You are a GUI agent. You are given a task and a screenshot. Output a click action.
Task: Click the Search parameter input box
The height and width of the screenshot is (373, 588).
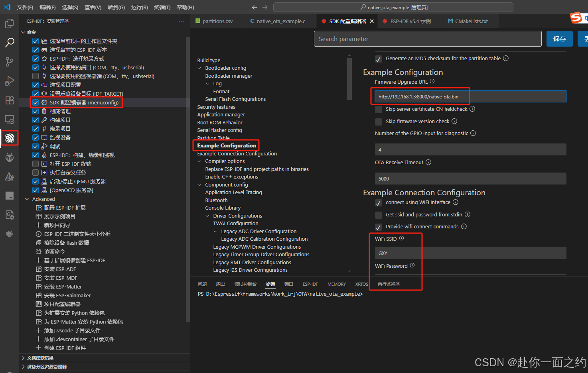(x=428, y=39)
